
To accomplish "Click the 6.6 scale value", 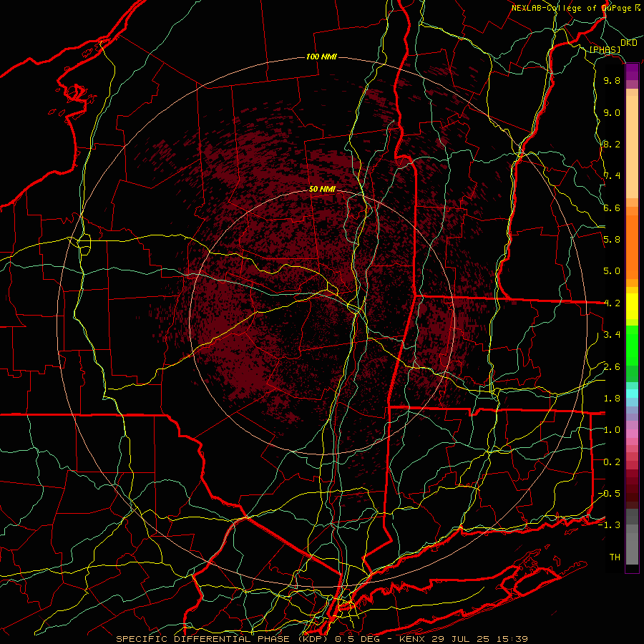I will (x=612, y=208).
